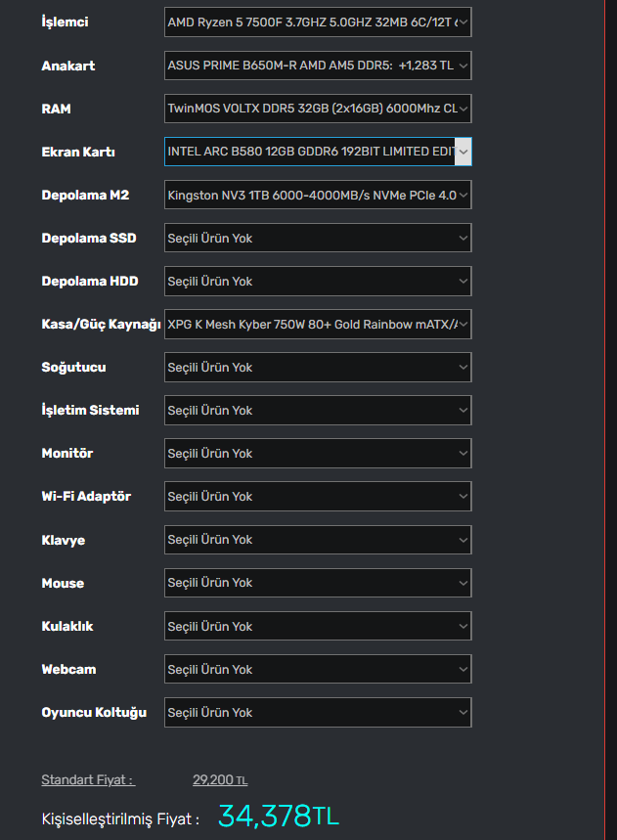
Task: Click the Oyuncu Koltuğu dropdown chevron
Action: (463, 712)
